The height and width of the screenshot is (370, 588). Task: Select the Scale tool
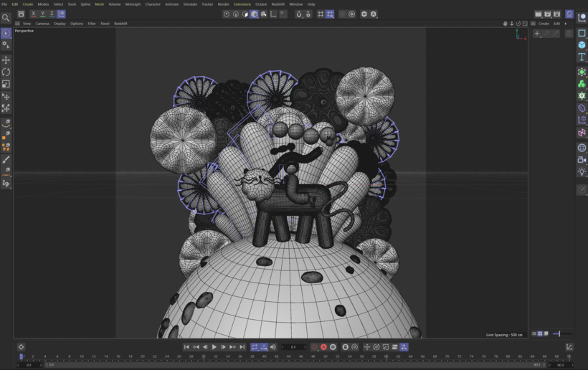[x=6, y=84]
